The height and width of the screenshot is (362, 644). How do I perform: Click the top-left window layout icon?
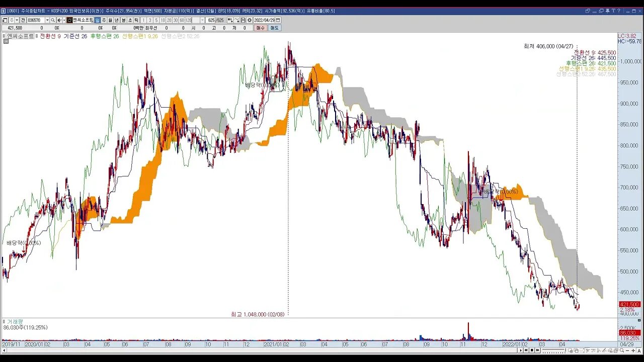pyautogui.click(x=5, y=20)
